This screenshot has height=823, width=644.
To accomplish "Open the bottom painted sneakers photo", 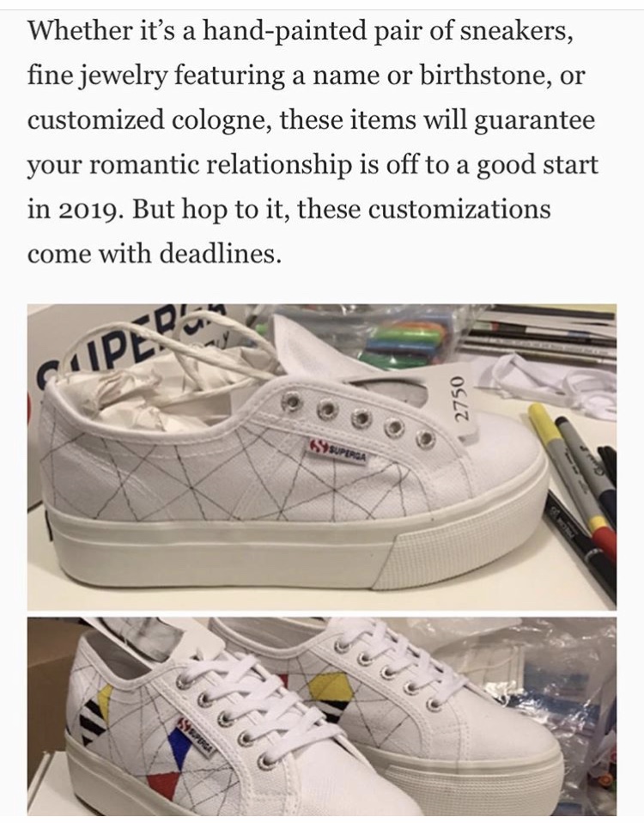I will (322, 716).
